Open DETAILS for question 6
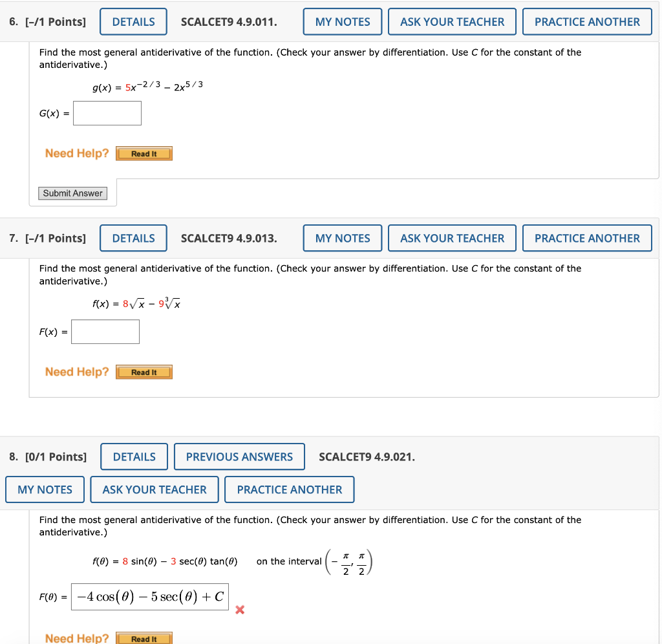 [x=133, y=21]
